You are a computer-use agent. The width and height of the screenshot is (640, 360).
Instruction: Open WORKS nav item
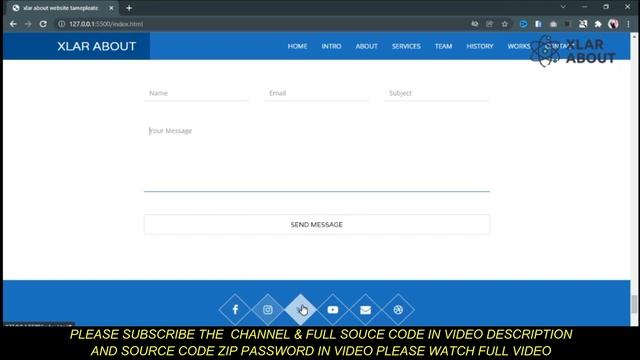coord(519,46)
